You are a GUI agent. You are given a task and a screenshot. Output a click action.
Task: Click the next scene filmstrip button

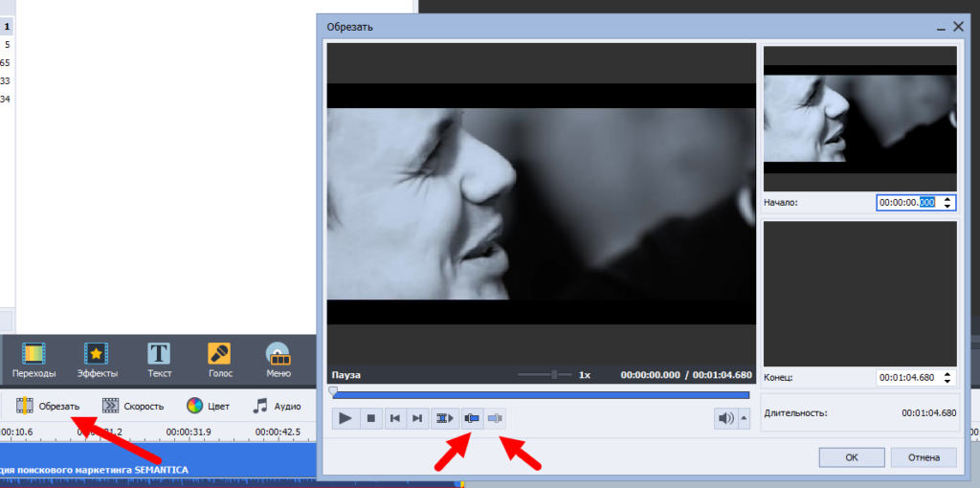pyautogui.click(x=445, y=419)
